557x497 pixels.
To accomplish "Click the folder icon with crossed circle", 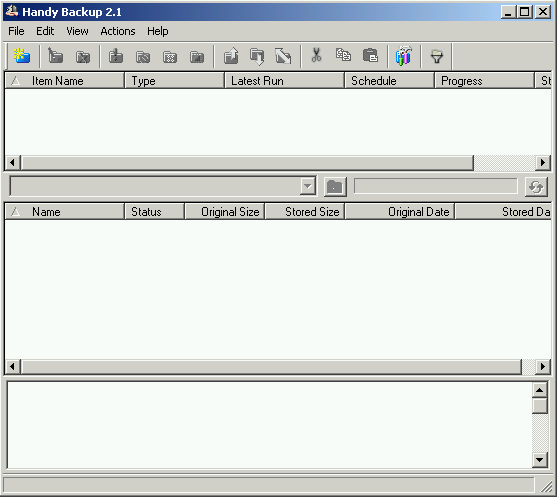I will click(x=143, y=56).
